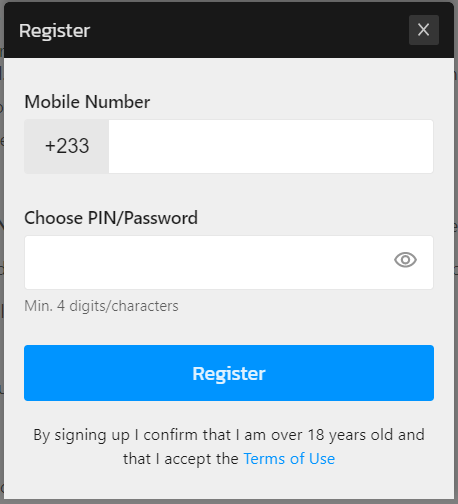
Task: Click the Mobile Number label
Action: (87, 102)
